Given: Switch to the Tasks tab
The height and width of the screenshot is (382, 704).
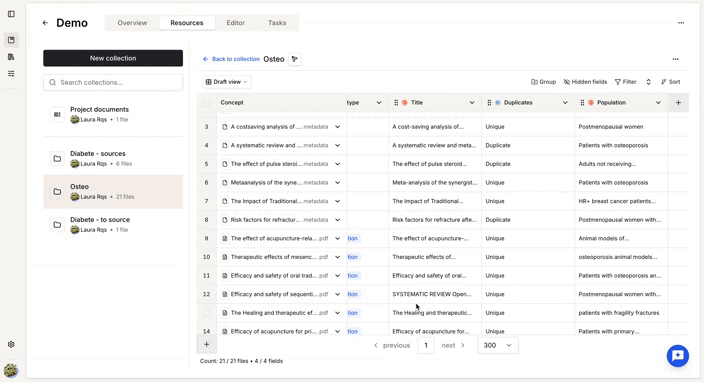Looking at the screenshot, I should (x=277, y=23).
